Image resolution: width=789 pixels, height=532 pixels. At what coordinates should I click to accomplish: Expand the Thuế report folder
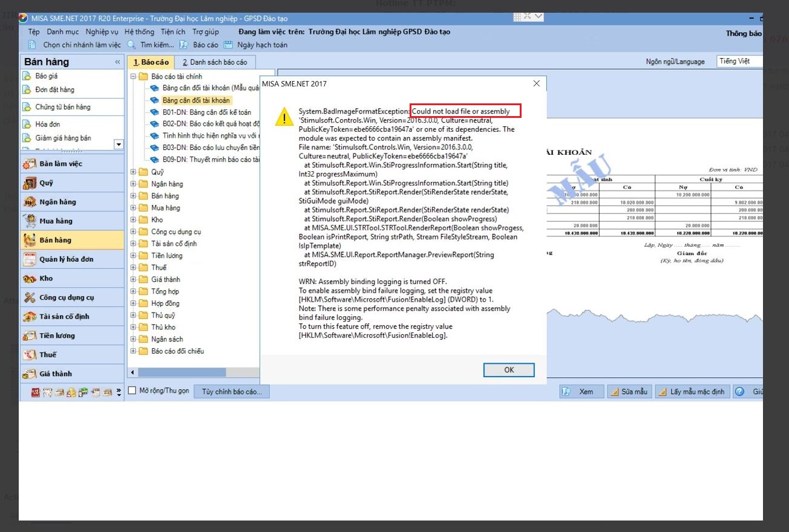pos(134,267)
